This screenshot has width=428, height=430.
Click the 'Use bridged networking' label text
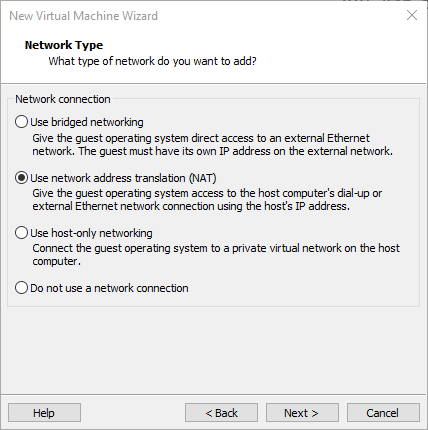pyautogui.click(x=87, y=122)
